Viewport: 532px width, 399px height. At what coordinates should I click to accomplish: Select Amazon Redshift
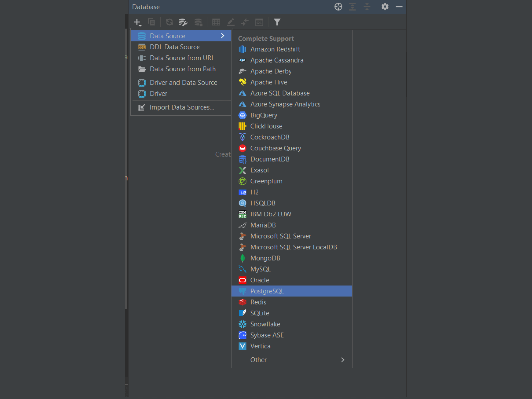click(x=292, y=49)
